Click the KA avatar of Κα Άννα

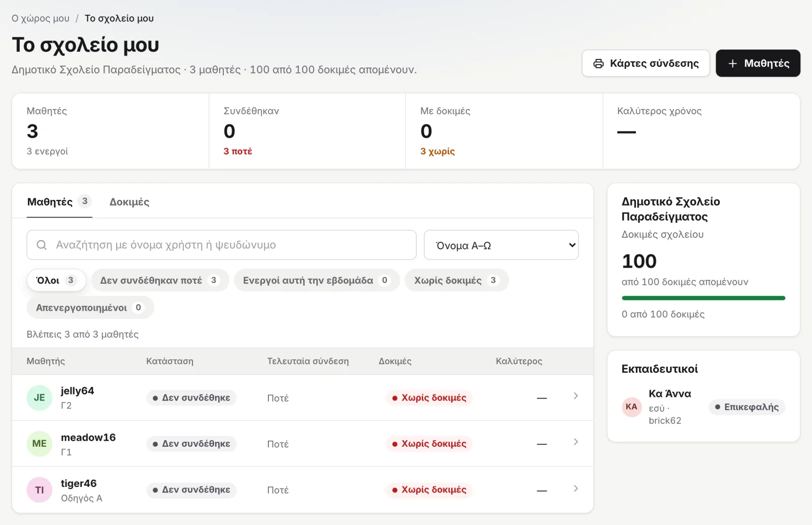(x=631, y=407)
